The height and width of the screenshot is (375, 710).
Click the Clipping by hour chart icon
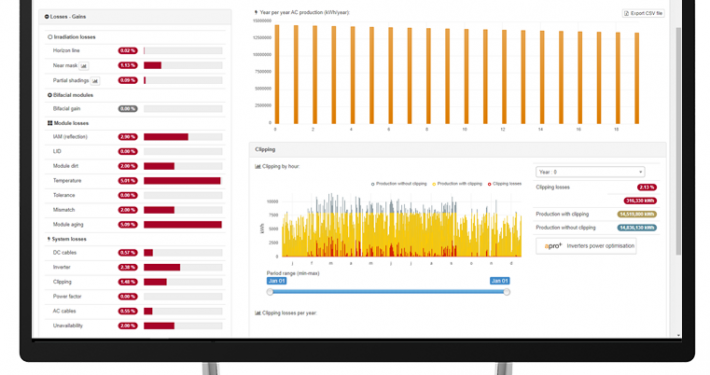pyautogui.click(x=258, y=167)
